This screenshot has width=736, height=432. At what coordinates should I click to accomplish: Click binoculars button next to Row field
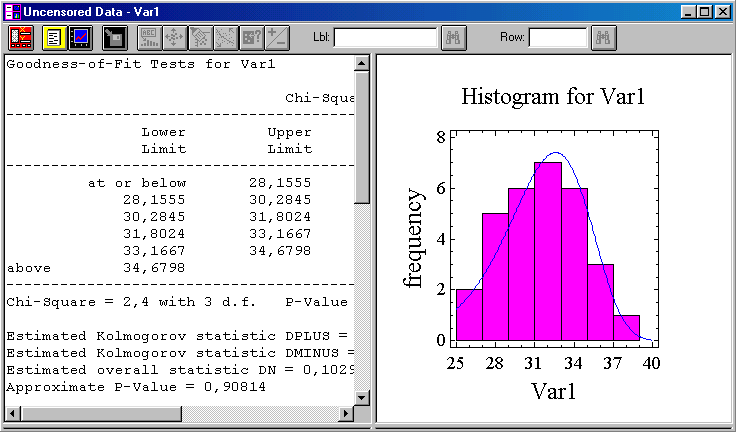coord(604,38)
